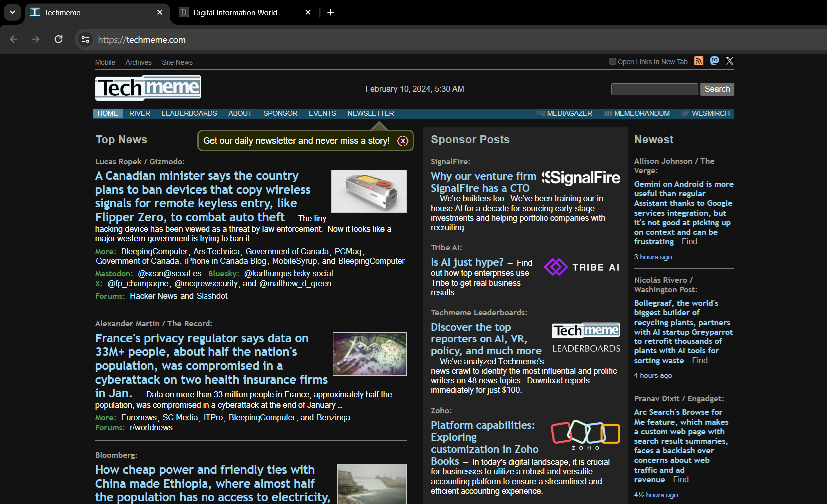Open the SPONSOR navigation item
The height and width of the screenshot is (504, 827).
click(280, 114)
